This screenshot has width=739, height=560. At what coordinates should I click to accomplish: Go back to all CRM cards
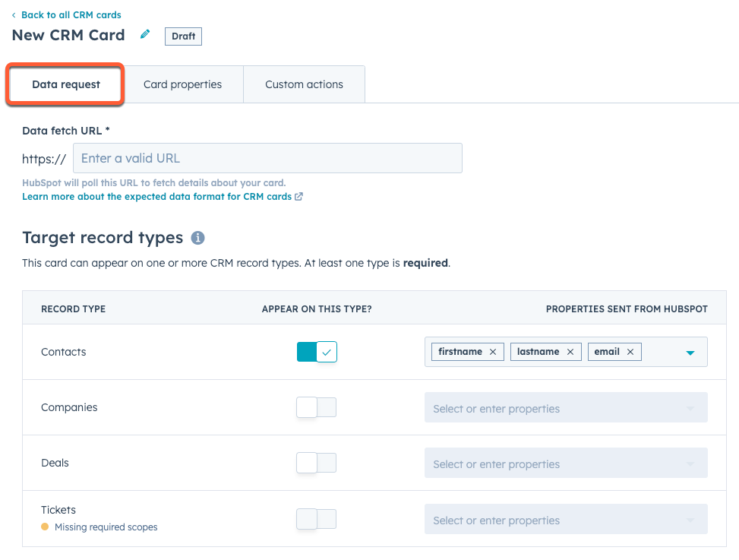(71, 15)
